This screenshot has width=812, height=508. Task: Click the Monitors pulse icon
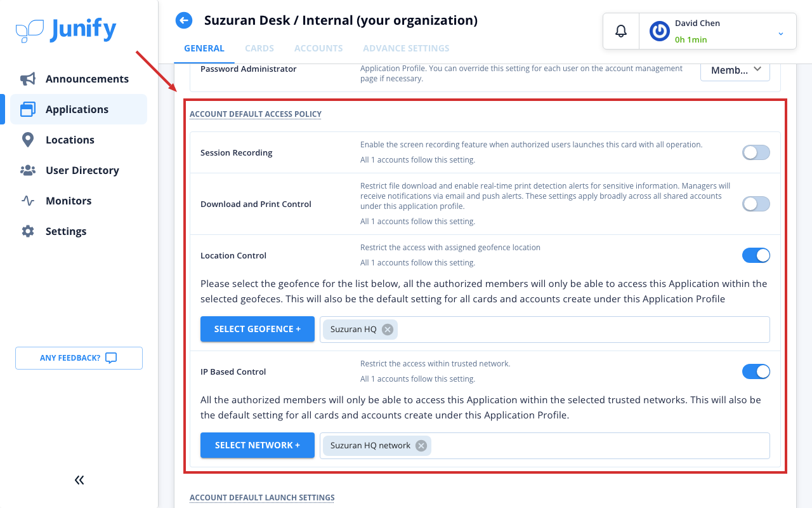click(x=28, y=201)
